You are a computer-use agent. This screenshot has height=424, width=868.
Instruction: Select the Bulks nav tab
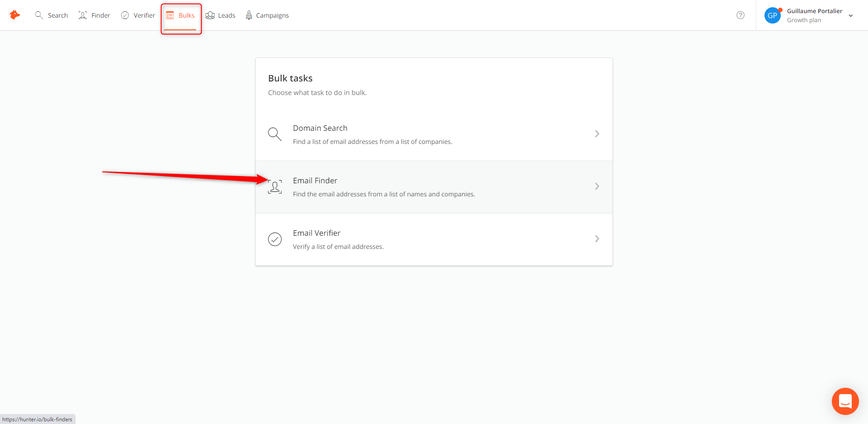click(180, 15)
